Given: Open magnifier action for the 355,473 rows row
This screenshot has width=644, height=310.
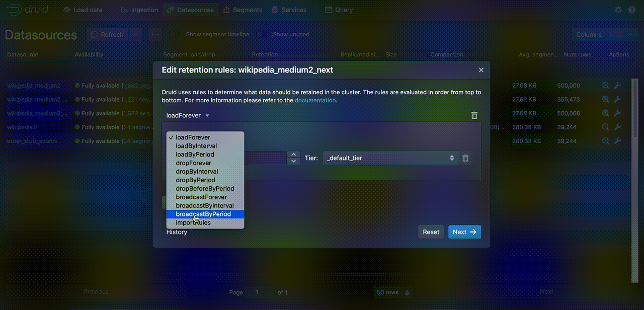Looking at the screenshot, I should click(606, 99).
